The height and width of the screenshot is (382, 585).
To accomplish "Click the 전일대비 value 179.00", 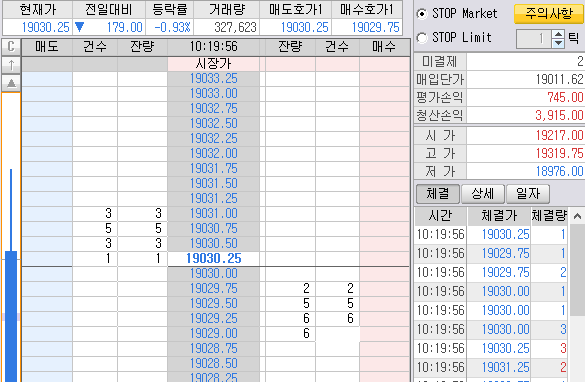I will click(x=124, y=27).
